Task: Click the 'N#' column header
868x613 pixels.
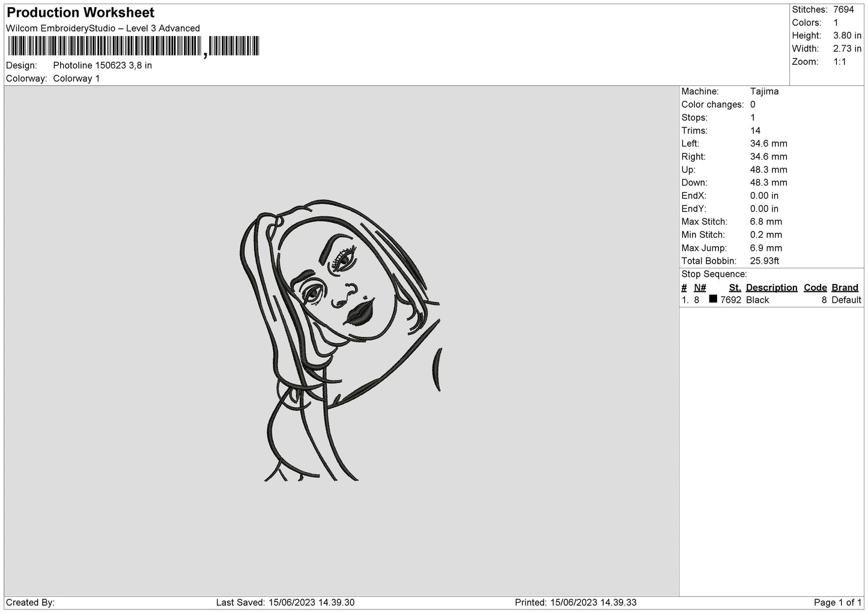Action: (700, 288)
